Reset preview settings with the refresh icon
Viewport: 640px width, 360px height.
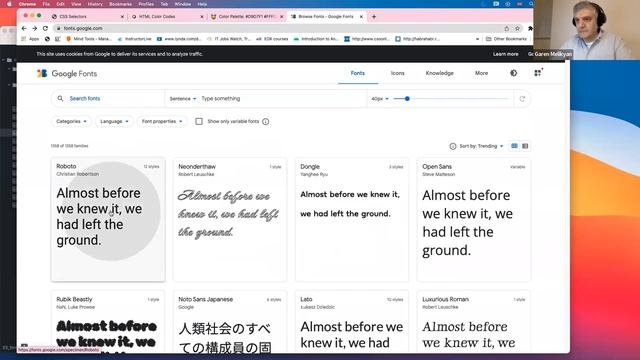point(522,99)
